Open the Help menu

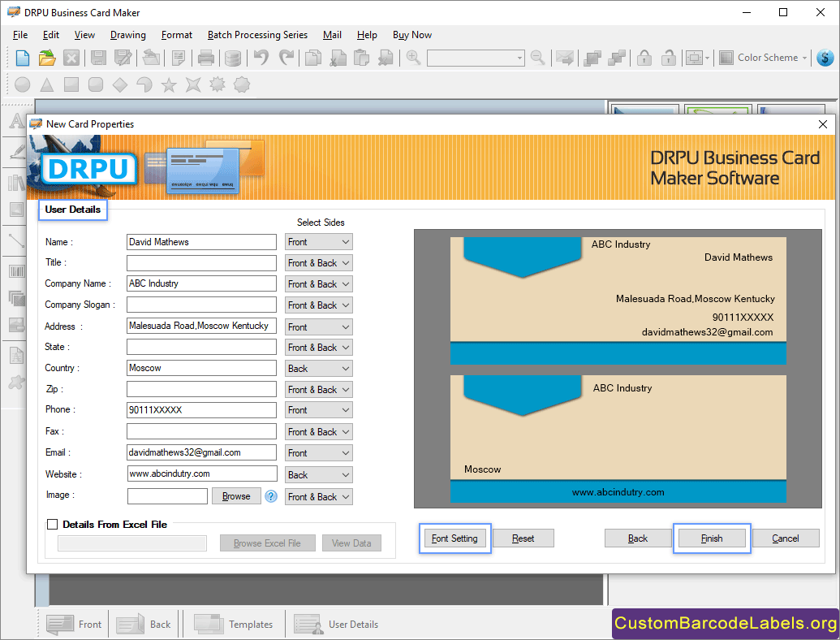(367, 35)
